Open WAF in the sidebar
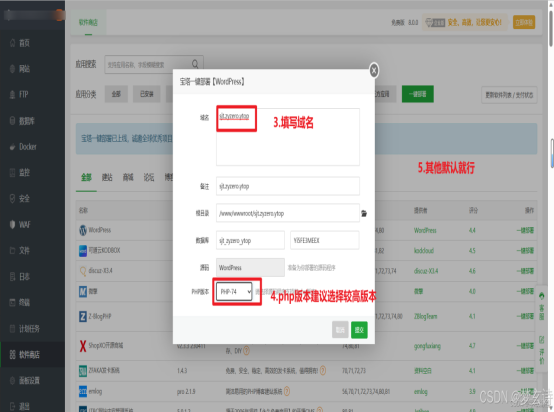554x412 pixels. (23, 224)
